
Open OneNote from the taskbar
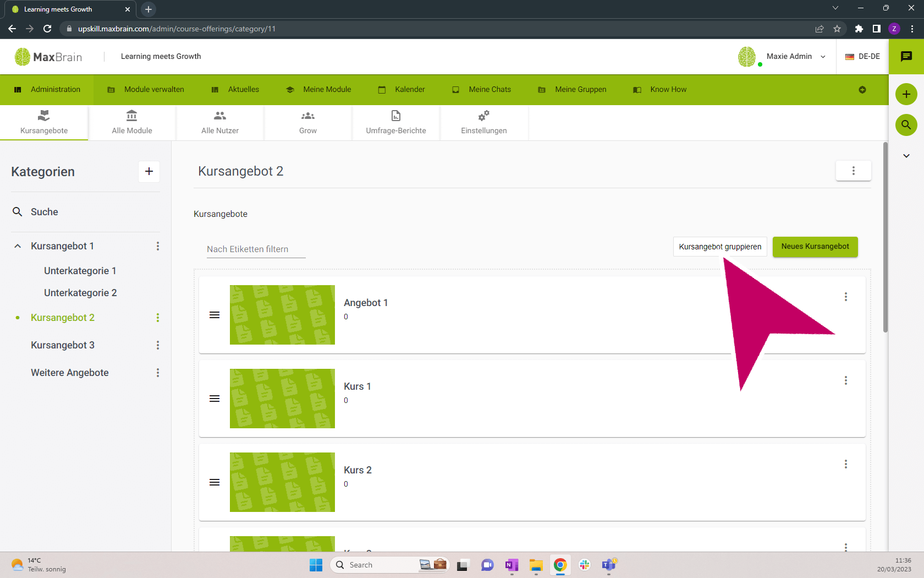(512, 565)
